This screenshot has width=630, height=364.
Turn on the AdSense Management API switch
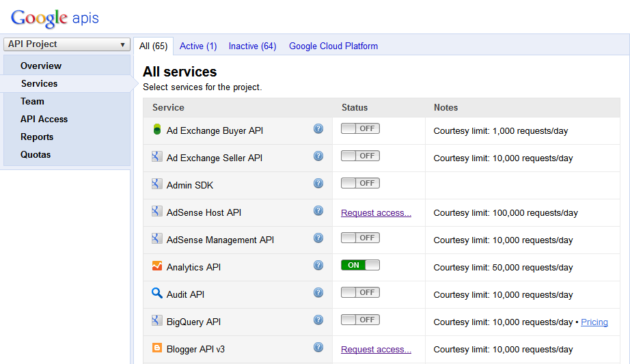point(360,238)
